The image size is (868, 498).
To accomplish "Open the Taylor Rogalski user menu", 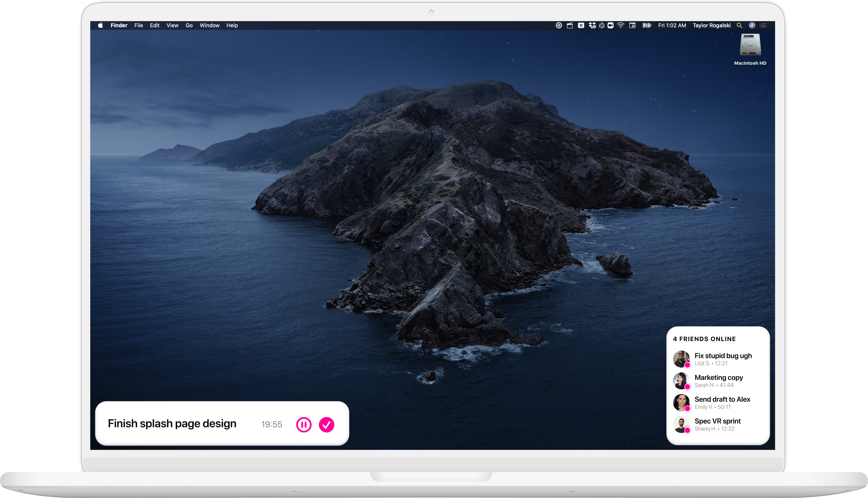I will coord(712,25).
